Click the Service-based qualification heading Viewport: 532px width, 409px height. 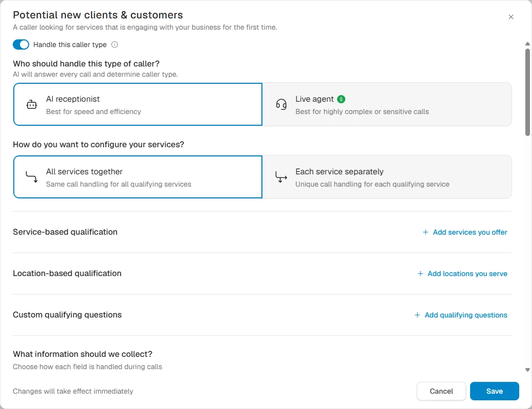tap(65, 232)
